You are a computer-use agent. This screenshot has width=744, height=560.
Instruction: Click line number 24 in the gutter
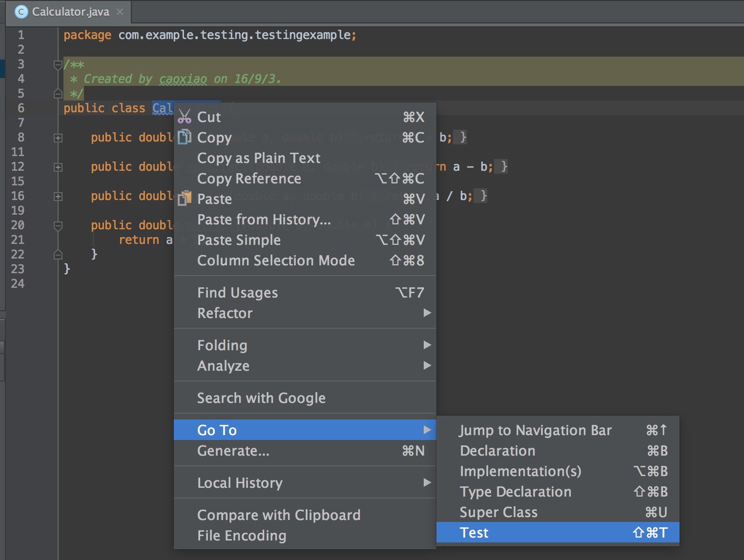(18, 284)
